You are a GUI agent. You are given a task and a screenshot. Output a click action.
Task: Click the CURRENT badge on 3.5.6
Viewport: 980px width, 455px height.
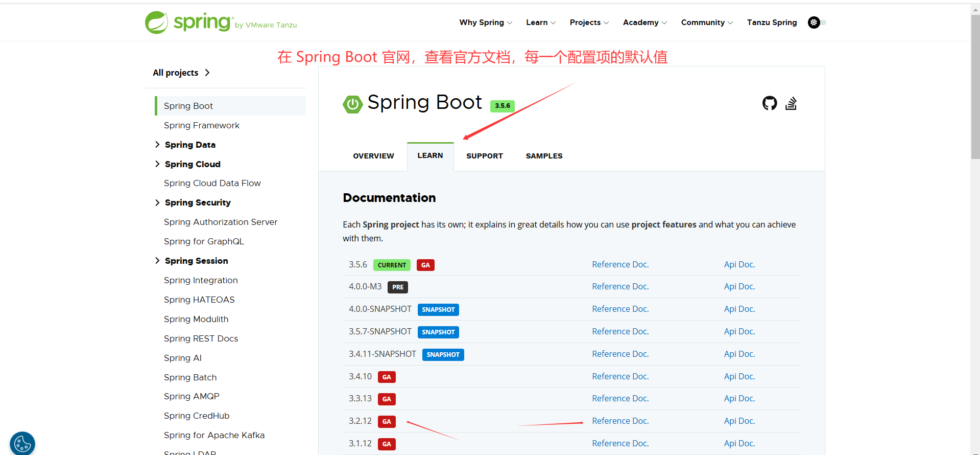pyautogui.click(x=392, y=265)
